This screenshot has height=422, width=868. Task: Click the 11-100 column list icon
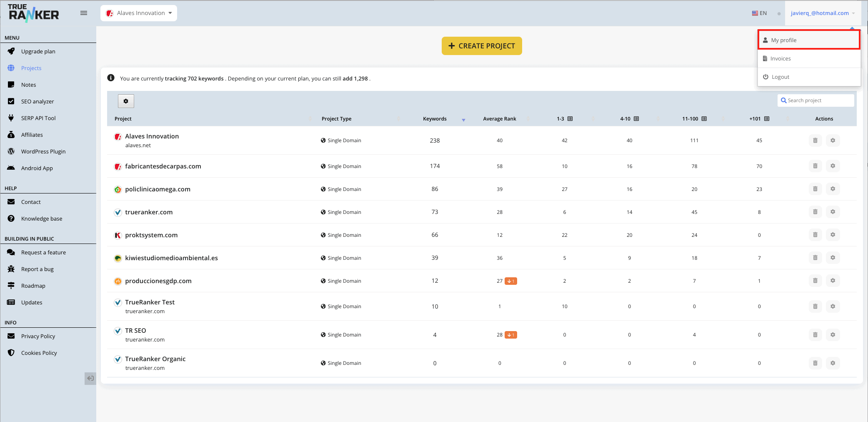coord(704,119)
